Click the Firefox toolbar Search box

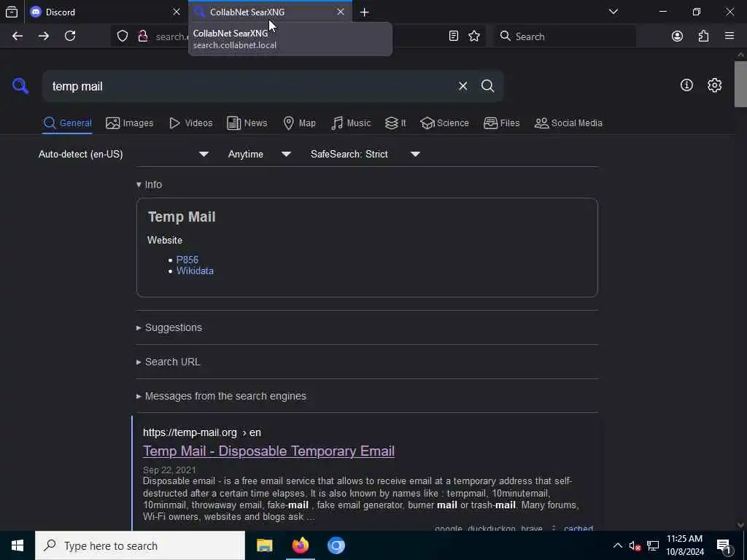pyautogui.click(x=565, y=36)
